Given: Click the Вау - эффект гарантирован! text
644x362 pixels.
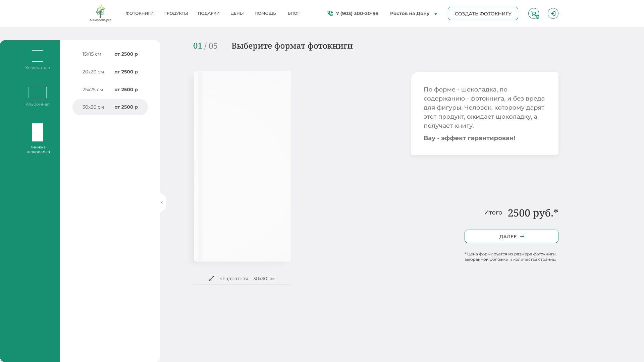Looking at the screenshot, I should coord(470,138).
